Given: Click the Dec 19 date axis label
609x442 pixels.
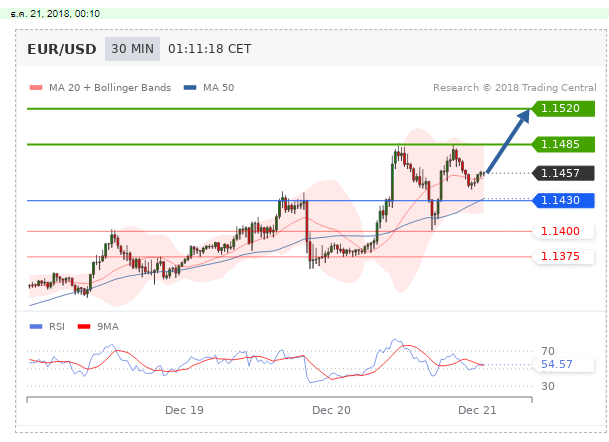Looking at the screenshot, I should click(184, 411).
